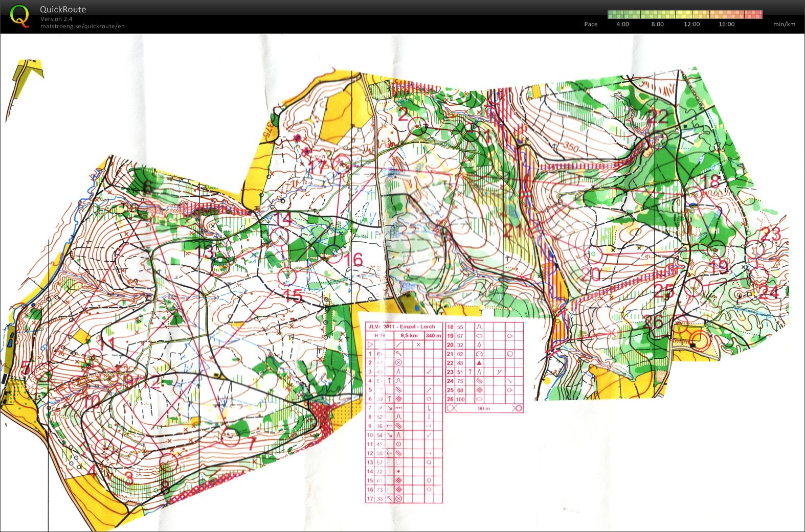The height and width of the screenshot is (532, 805).
Task: Click the QuickRoute Q logo icon
Action: (x=19, y=16)
